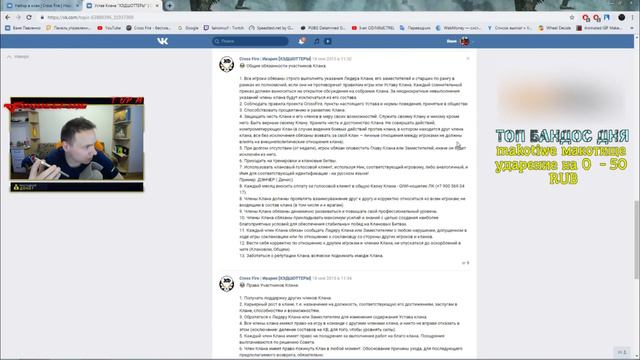Open the bottom-right chat counter button
640x360 pixels.
[x=622, y=352]
